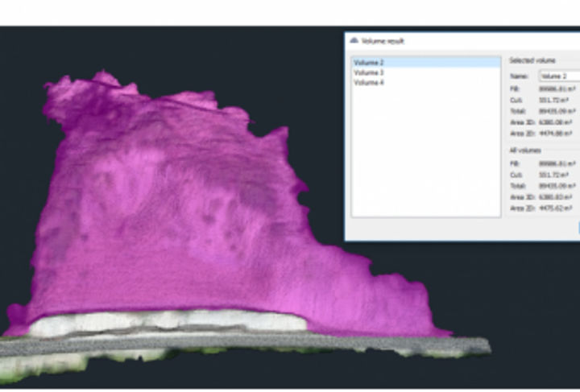Click the Name input field
The width and height of the screenshot is (580, 392).
(x=560, y=76)
